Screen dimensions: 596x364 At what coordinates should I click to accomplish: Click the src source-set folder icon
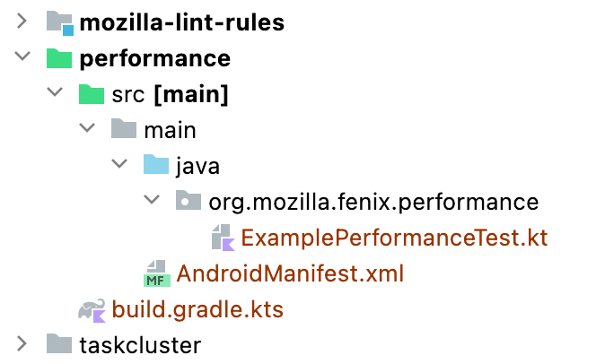pos(92,94)
